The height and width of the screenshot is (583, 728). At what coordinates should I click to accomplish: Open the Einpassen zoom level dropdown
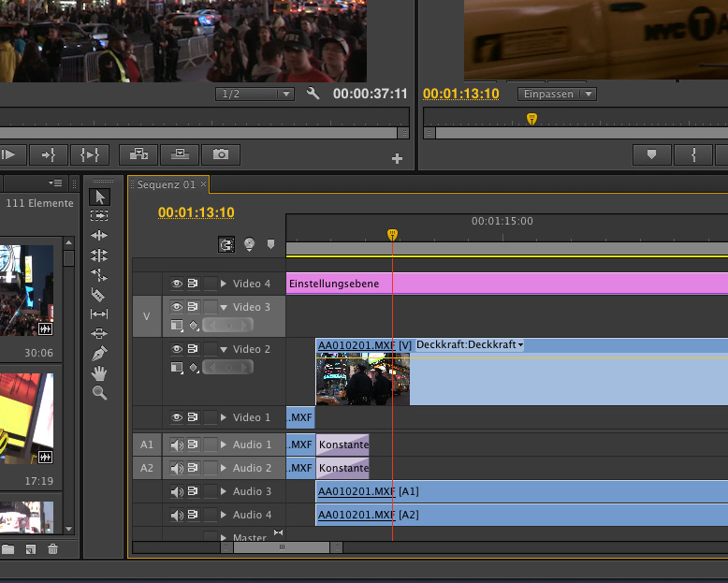click(559, 94)
